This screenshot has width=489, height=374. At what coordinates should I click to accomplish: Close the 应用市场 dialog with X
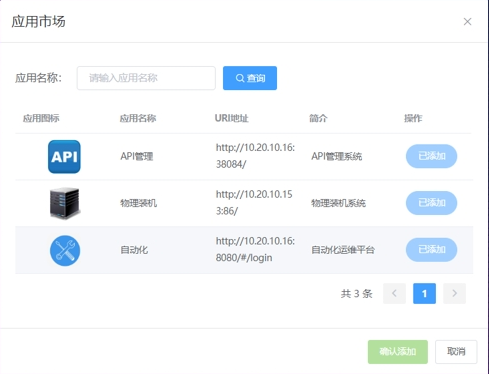(467, 22)
